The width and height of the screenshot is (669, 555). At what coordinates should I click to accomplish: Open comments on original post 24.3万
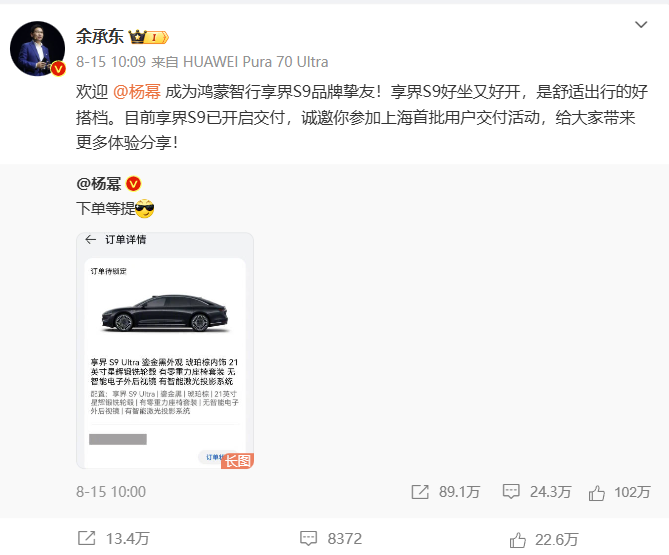(537, 492)
